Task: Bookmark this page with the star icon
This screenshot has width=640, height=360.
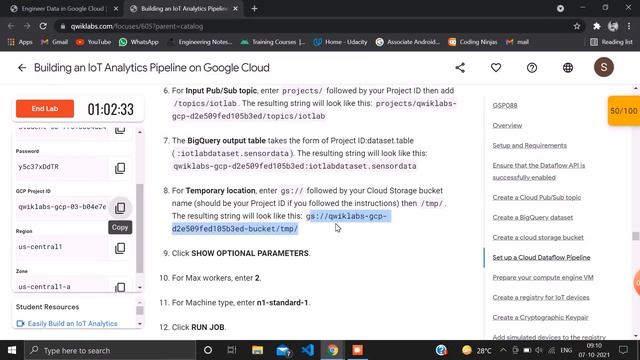Action: (x=577, y=26)
